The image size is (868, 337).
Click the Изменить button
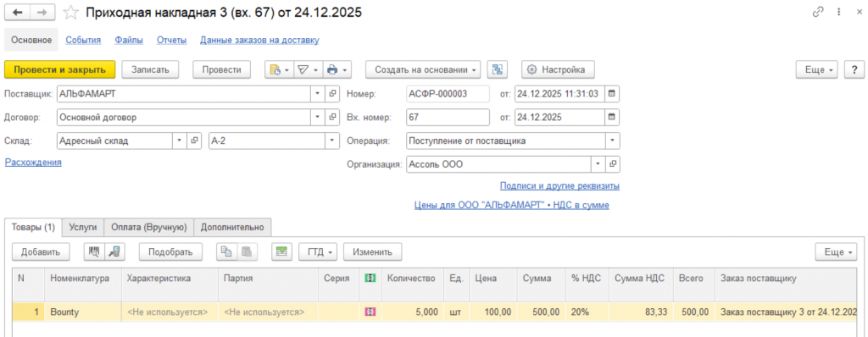click(x=373, y=251)
